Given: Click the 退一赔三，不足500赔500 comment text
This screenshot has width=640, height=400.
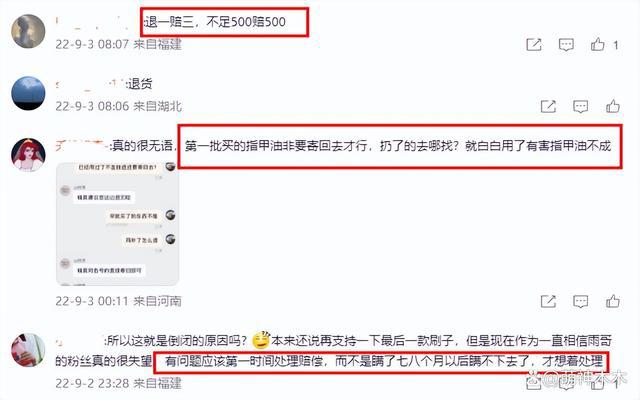Looking at the screenshot, I should [216, 22].
